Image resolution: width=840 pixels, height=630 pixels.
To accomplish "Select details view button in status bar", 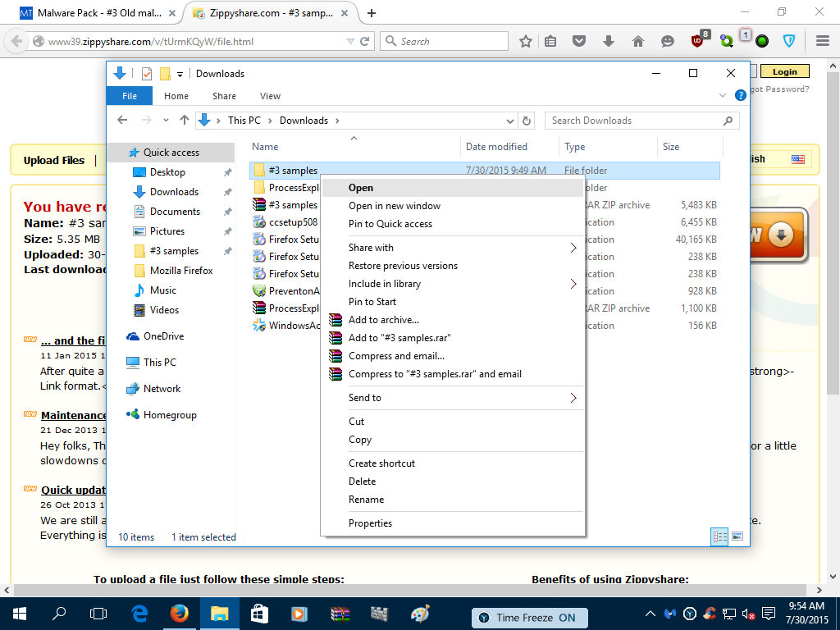I will (x=720, y=537).
